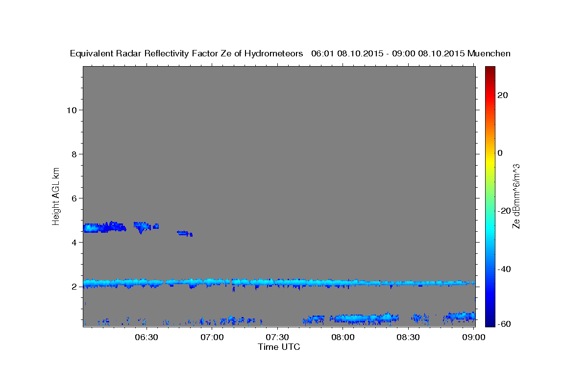Click the height axis label '2'
588x392 pixels.
coord(74,287)
